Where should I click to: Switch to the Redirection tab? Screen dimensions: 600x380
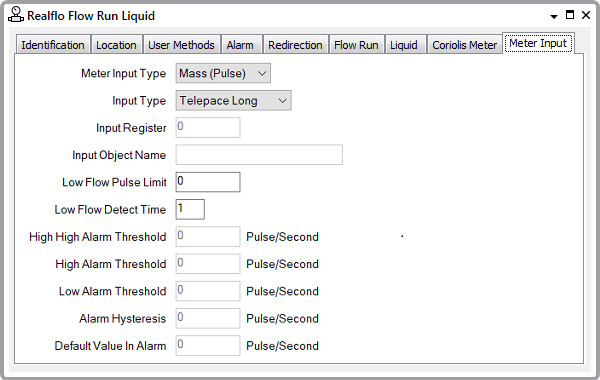tap(295, 45)
